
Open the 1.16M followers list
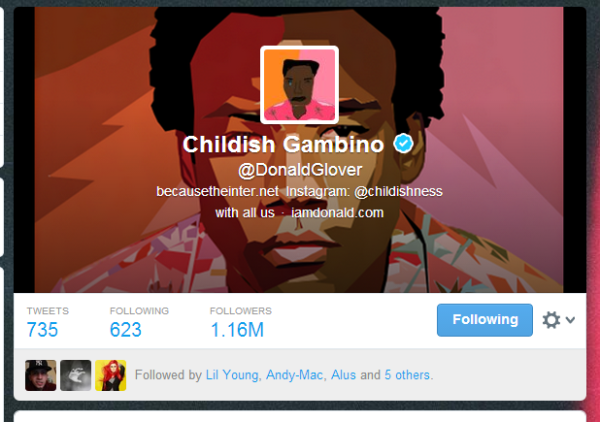click(237, 330)
